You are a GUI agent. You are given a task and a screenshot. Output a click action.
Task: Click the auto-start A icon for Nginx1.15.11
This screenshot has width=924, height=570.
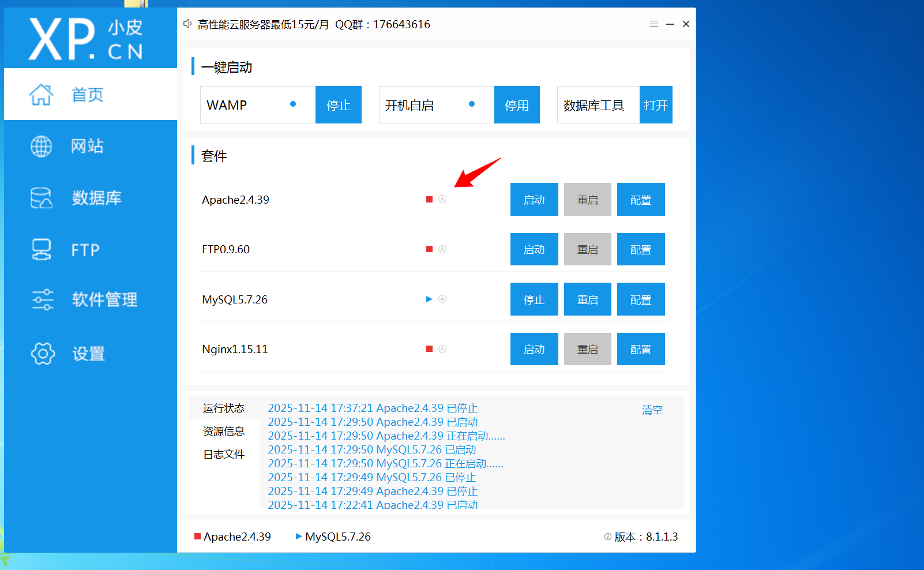tap(442, 349)
